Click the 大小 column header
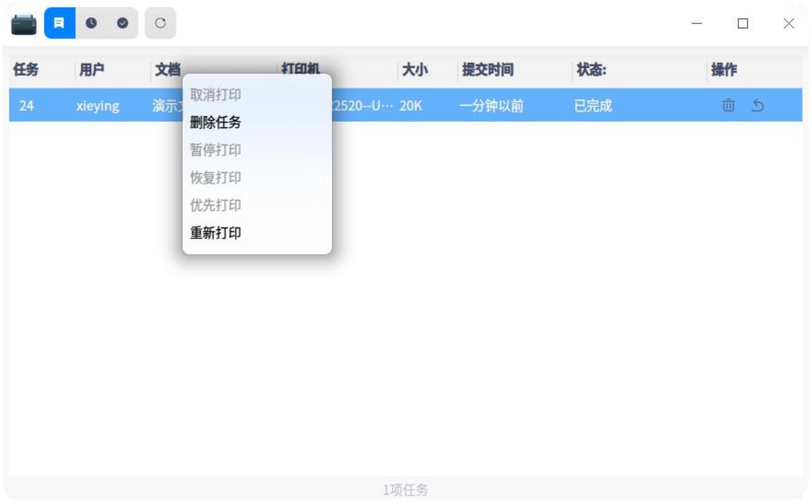 pyautogui.click(x=415, y=71)
